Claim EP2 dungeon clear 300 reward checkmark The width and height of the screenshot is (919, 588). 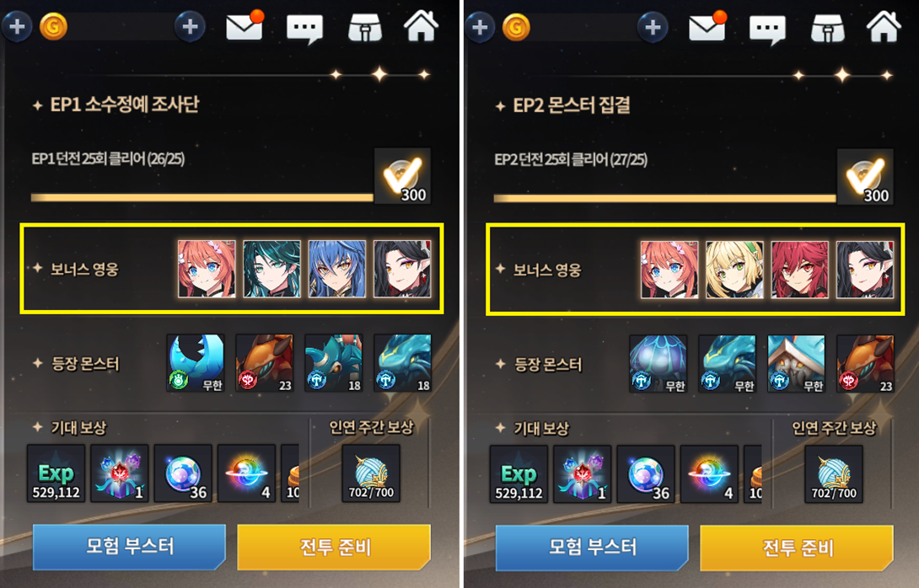(x=866, y=177)
